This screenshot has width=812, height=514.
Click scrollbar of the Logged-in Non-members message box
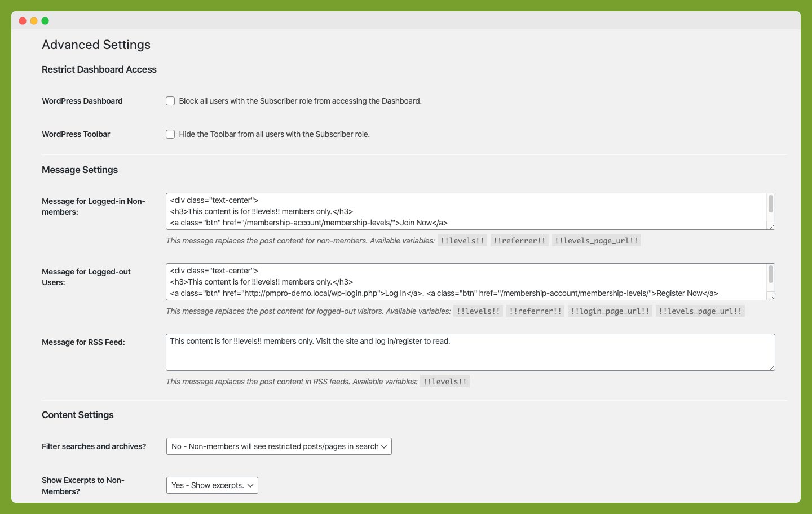tap(770, 204)
